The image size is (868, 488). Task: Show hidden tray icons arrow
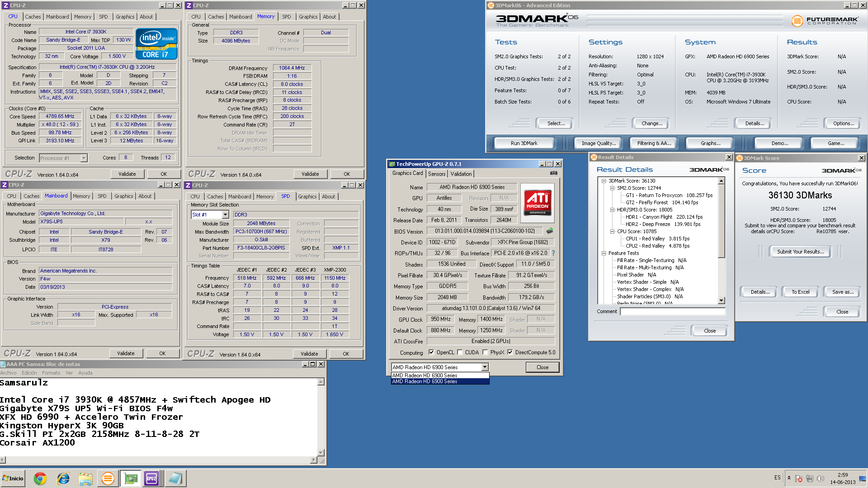coord(789,478)
